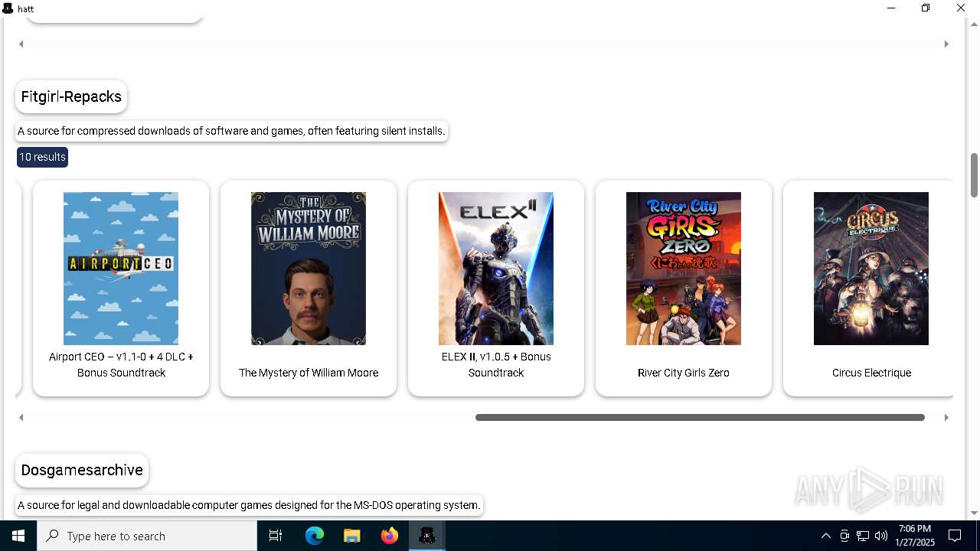Open The Mystery of William Moore cover image

309,269
